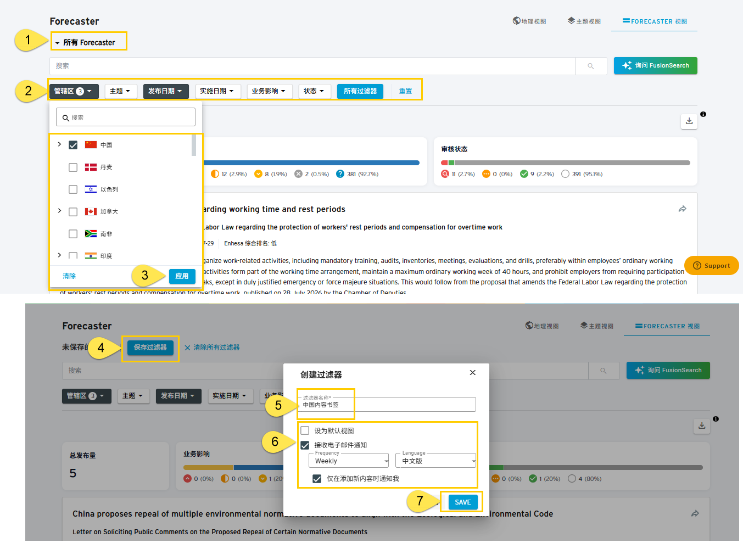Click the 应用 button
Viewport: 743px width, 560px height.
coord(182,276)
